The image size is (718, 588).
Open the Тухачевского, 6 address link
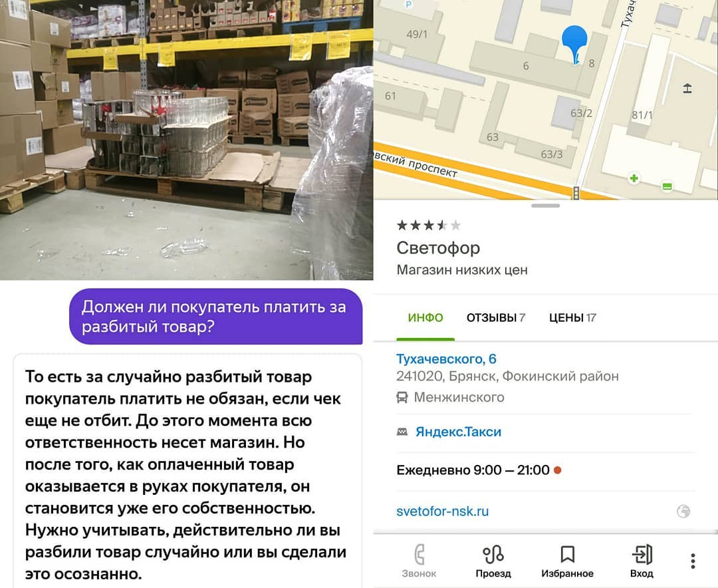click(x=446, y=359)
